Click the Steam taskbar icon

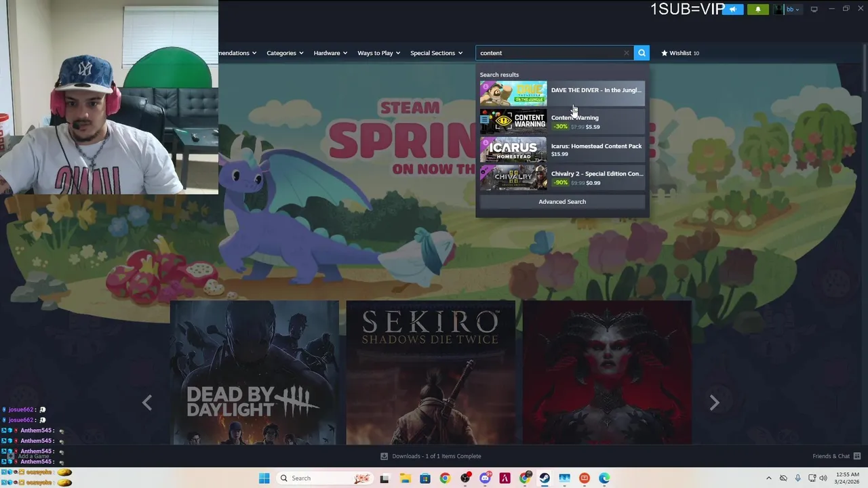tap(545, 479)
